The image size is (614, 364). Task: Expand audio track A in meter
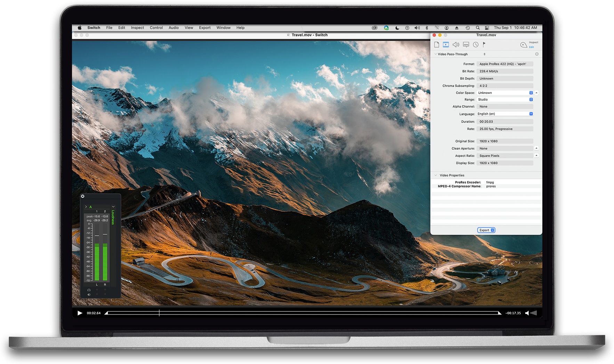(x=86, y=207)
